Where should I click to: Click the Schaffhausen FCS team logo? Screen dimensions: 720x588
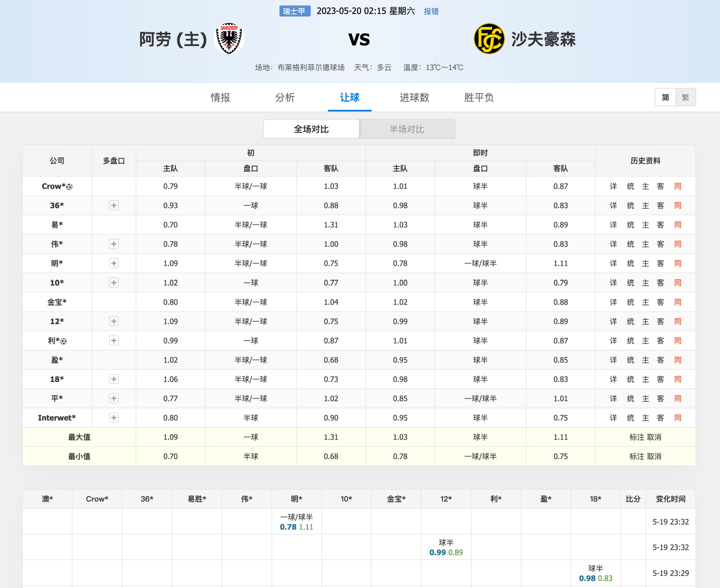pyautogui.click(x=489, y=39)
